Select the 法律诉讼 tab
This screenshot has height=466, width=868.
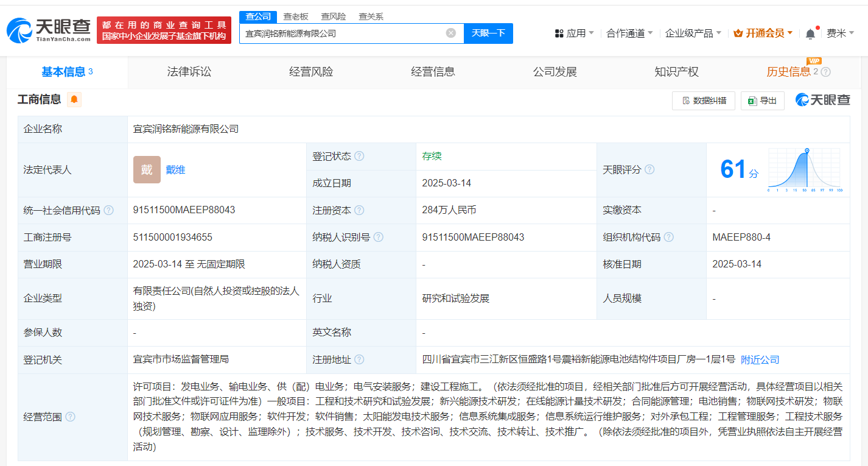tap(189, 72)
